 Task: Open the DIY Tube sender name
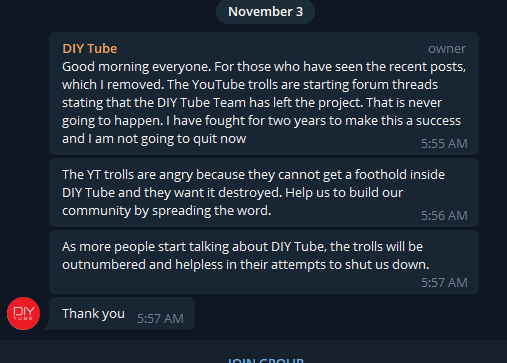90,49
